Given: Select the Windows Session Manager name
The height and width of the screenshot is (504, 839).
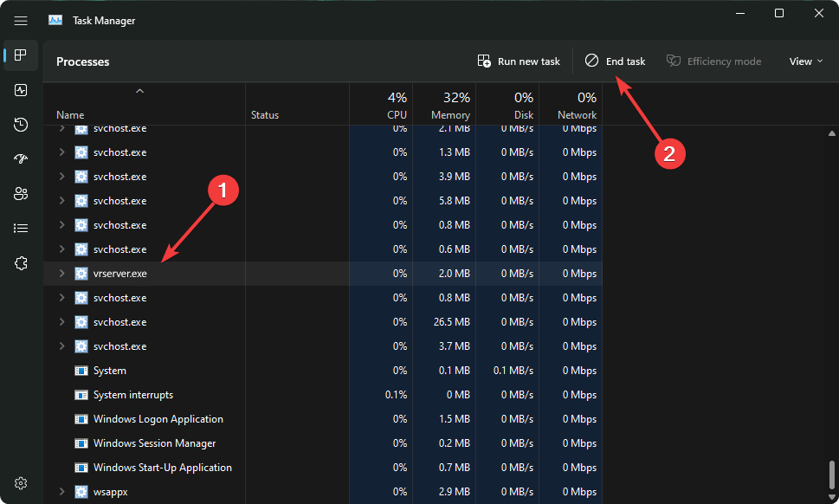Looking at the screenshot, I should point(155,443).
